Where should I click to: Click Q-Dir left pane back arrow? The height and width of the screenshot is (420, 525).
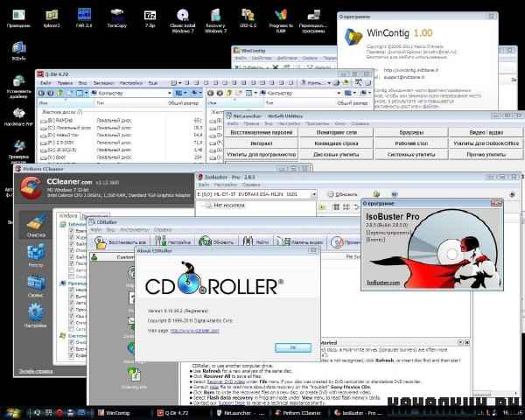pyautogui.click(x=41, y=93)
